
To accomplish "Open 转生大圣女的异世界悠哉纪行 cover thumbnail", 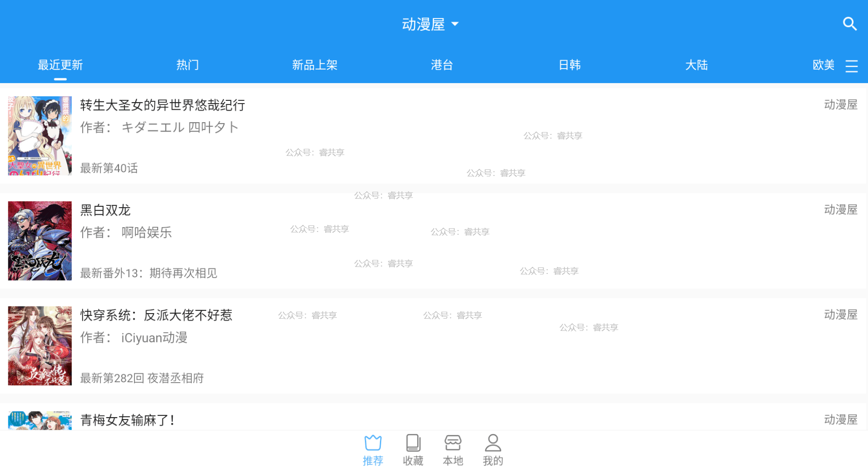I will tap(40, 136).
